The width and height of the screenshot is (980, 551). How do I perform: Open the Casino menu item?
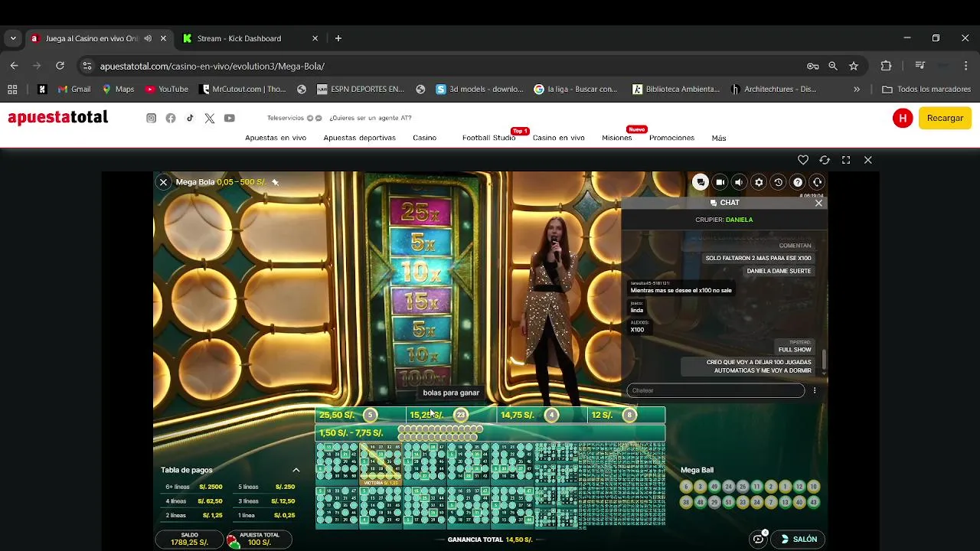pos(425,138)
